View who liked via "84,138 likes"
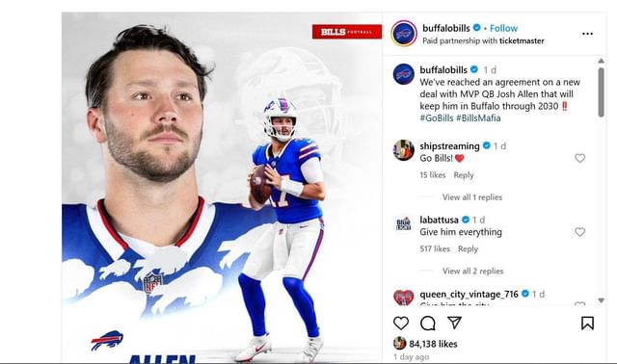This screenshot has height=364, width=617. (x=433, y=344)
